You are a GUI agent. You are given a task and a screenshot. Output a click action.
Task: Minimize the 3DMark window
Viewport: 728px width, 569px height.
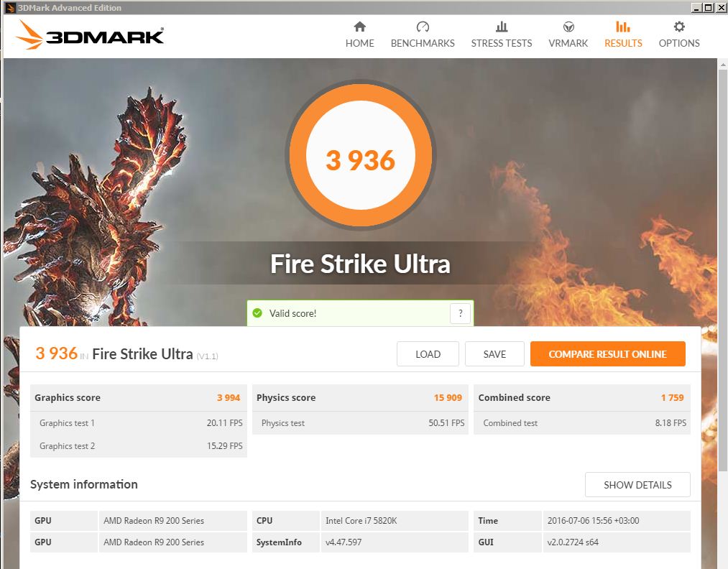click(x=696, y=7)
